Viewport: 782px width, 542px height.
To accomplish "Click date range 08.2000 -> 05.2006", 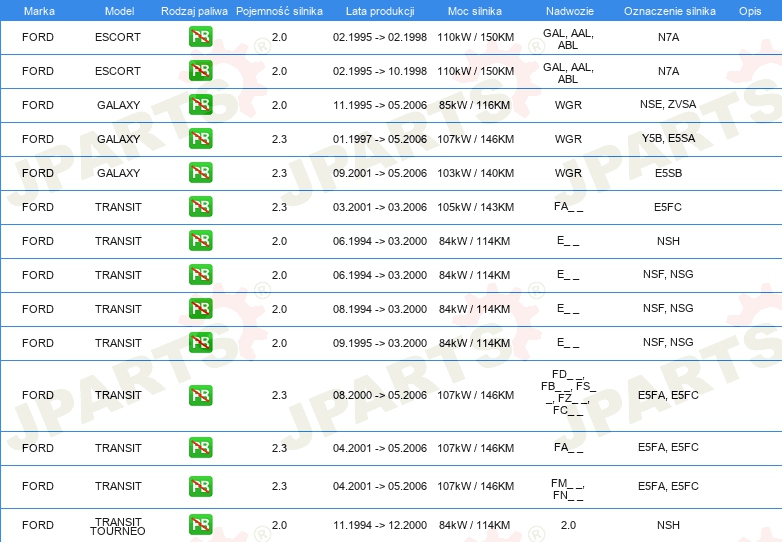I will [380, 395].
